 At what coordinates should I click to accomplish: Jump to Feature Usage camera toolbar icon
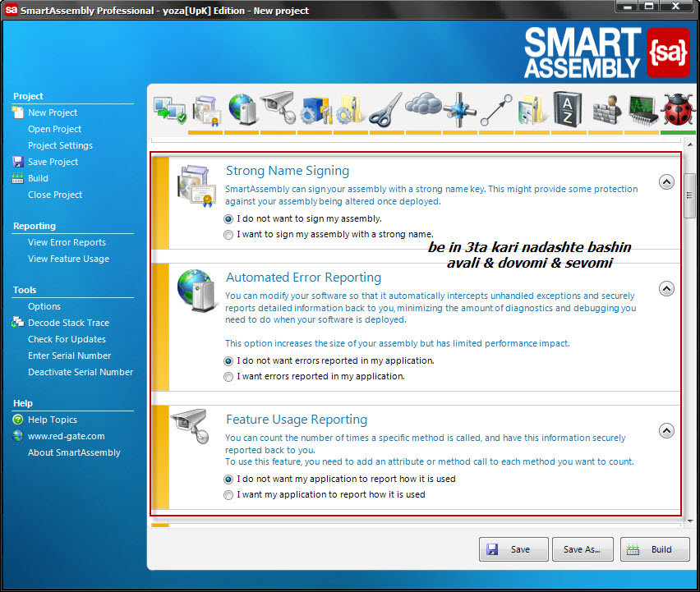(279, 108)
